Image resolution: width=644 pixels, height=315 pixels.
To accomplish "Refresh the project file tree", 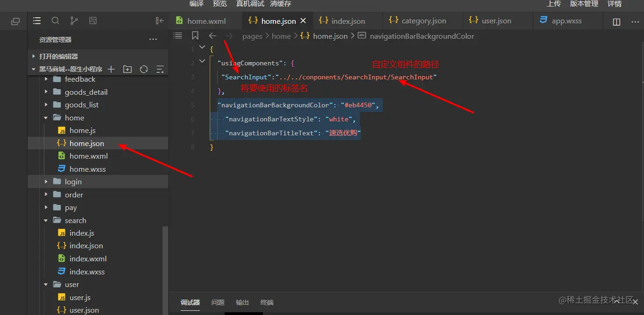I will 144,69.
